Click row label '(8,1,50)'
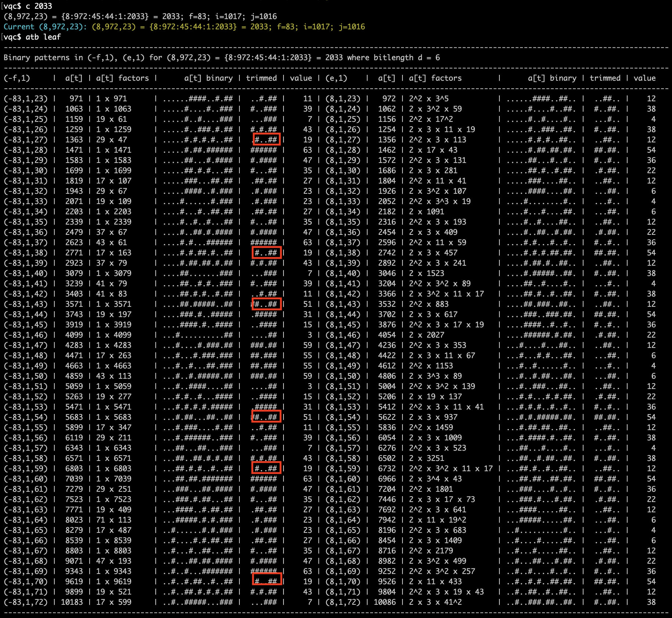The height and width of the screenshot is (618, 672). tap(343, 376)
